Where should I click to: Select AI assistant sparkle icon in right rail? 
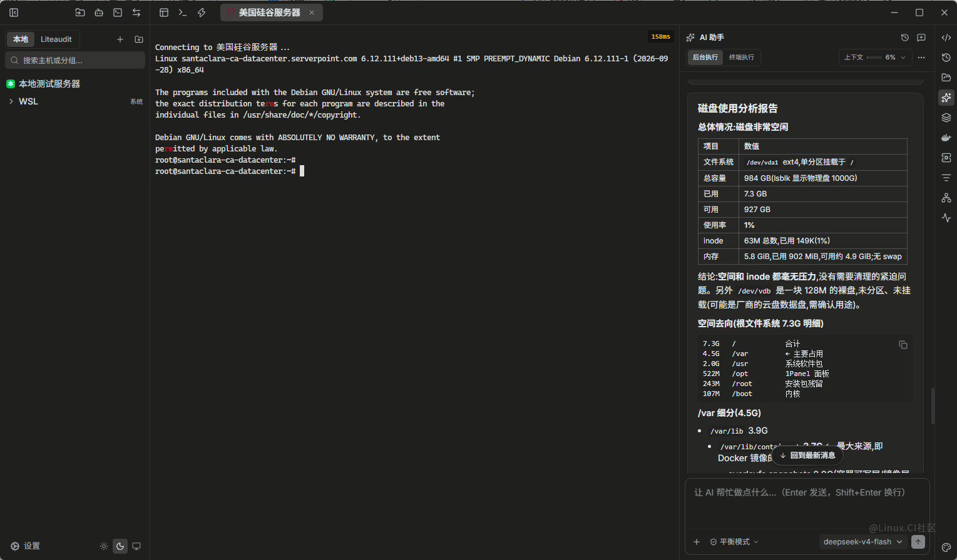coord(946,98)
